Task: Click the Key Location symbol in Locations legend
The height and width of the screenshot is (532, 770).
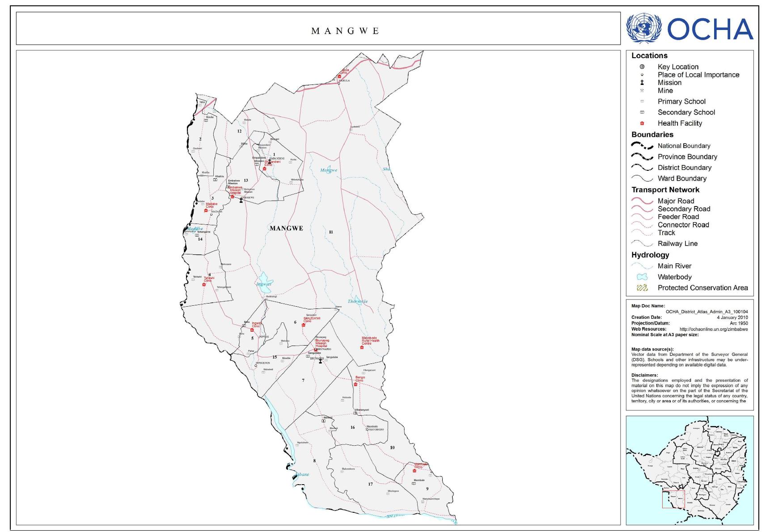Action: tap(641, 66)
